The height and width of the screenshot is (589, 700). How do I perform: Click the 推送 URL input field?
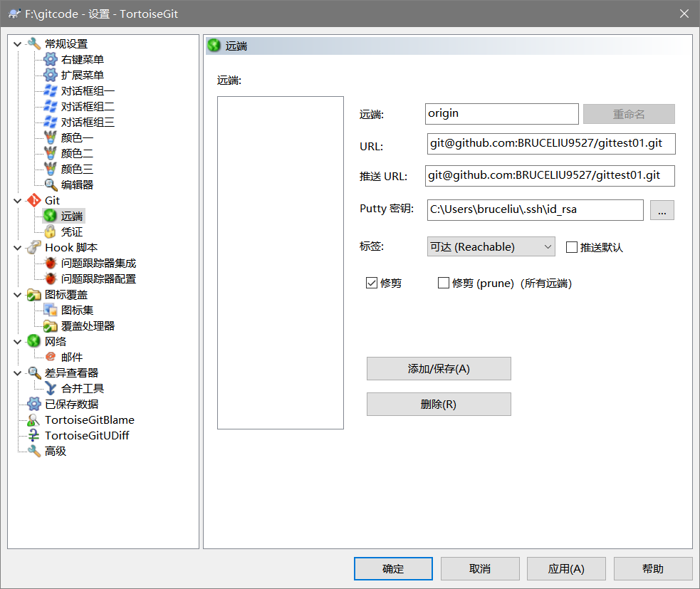tap(550, 176)
